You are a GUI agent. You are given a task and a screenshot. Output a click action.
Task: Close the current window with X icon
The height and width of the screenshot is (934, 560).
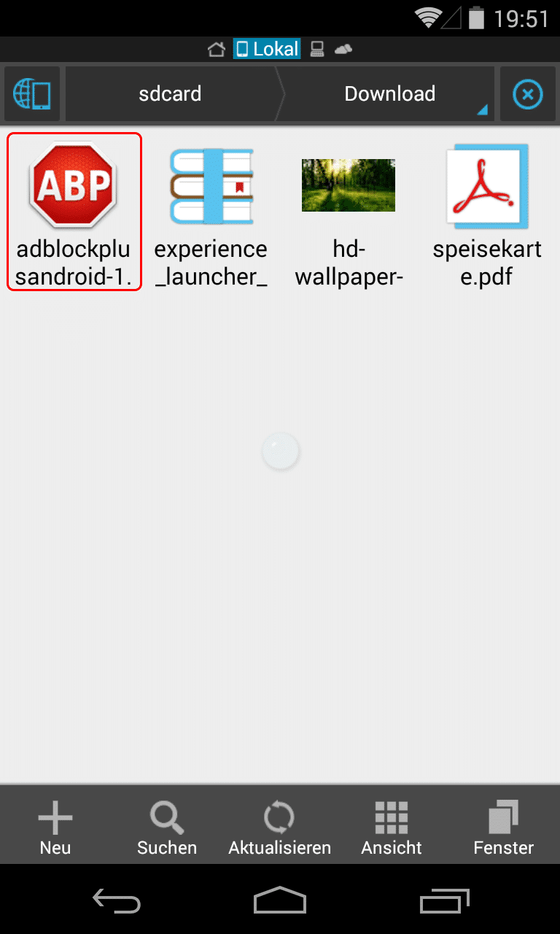tap(528, 94)
